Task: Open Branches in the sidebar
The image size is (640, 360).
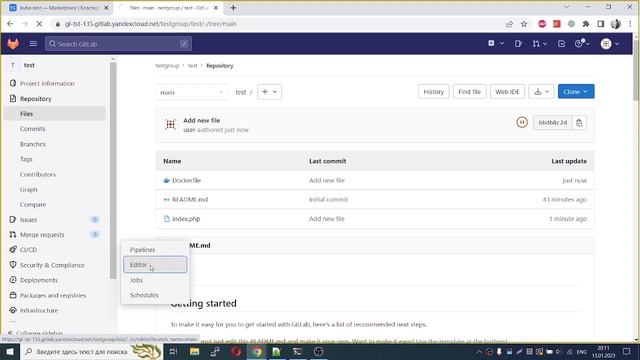Action: (33, 144)
